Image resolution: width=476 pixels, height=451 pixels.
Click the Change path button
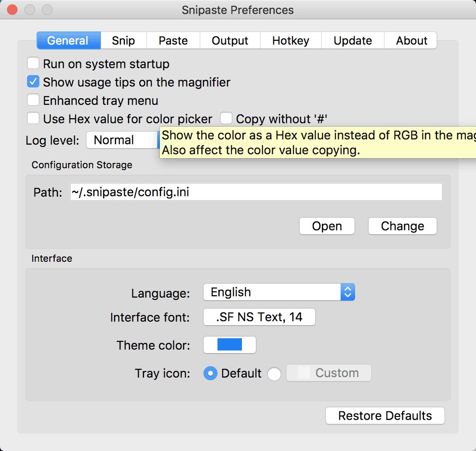pyautogui.click(x=403, y=226)
